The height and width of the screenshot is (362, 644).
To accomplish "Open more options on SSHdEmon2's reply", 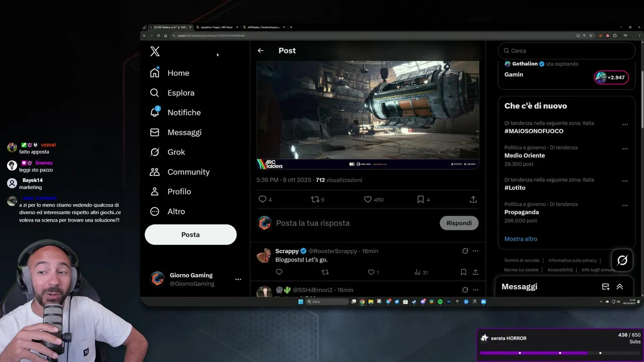I will tap(475, 290).
